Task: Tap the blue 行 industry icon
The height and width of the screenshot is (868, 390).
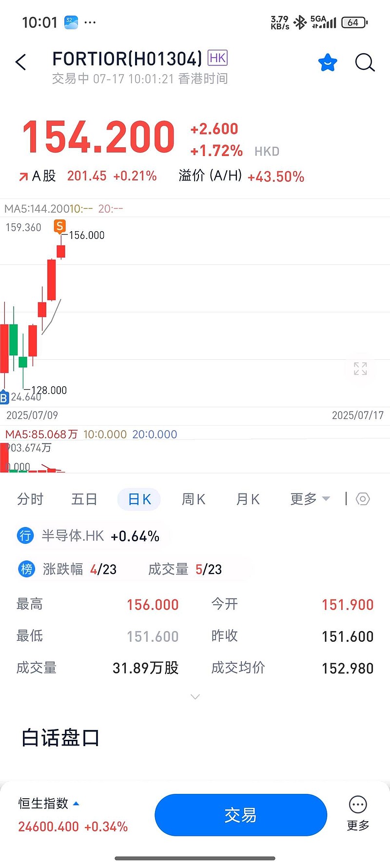Action: [25, 535]
